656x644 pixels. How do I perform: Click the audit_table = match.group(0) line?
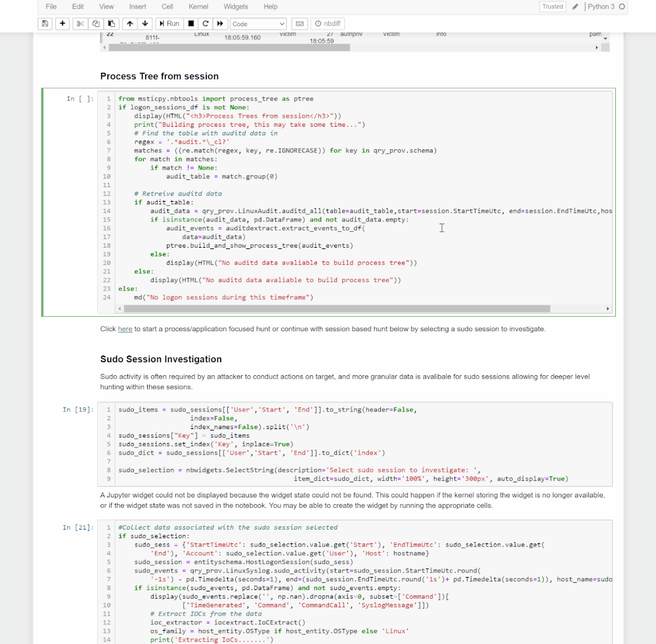click(x=222, y=177)
